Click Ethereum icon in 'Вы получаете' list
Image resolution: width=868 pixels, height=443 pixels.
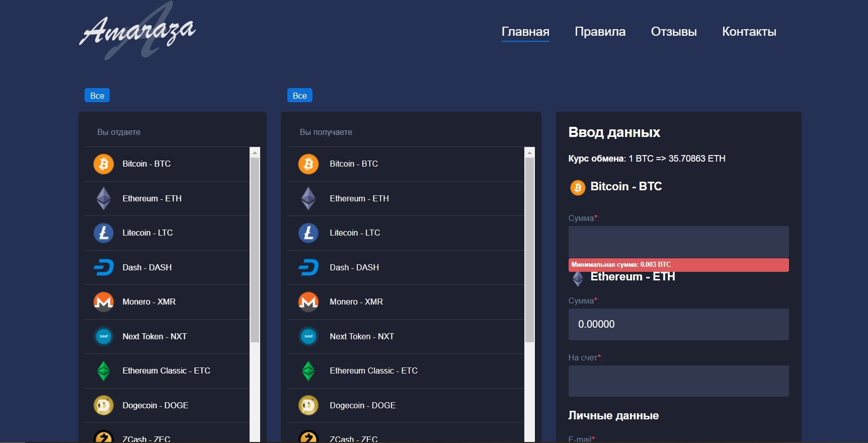coord(308,198)
